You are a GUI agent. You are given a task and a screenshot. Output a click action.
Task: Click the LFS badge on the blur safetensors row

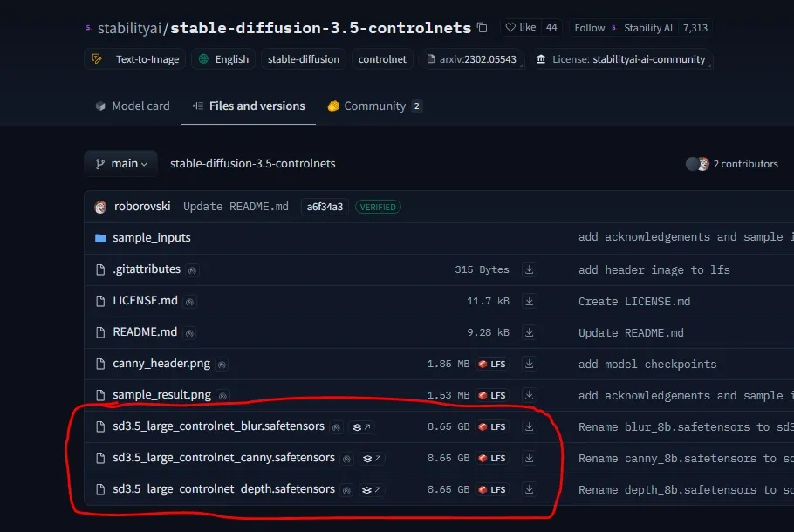tap(492, 426)
